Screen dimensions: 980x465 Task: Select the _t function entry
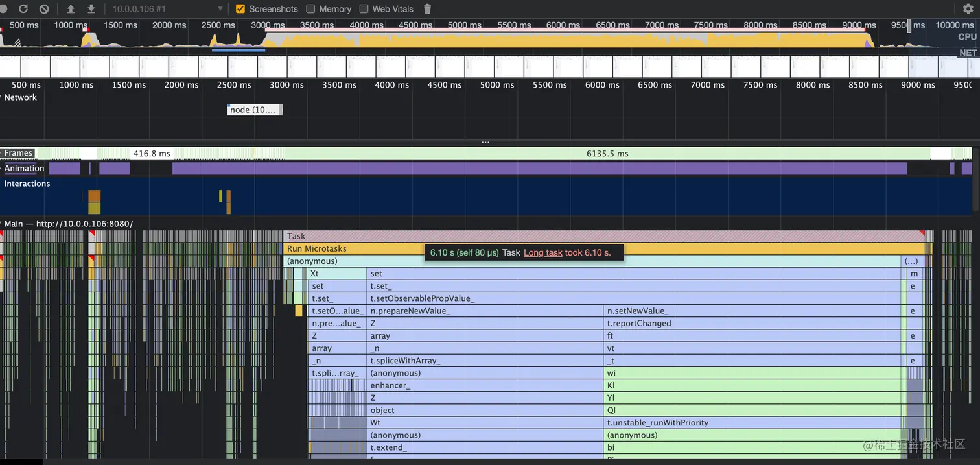(753, 361)
